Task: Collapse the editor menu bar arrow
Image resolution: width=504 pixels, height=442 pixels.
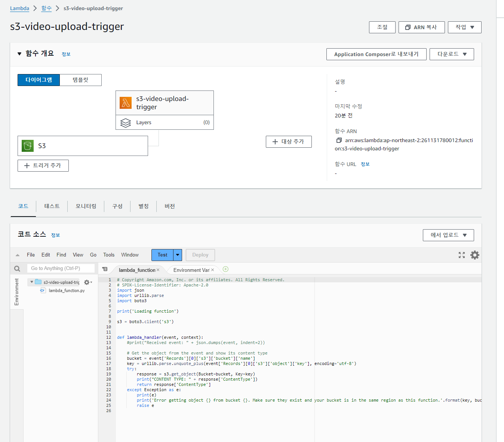Action: [x=18, y=255]
